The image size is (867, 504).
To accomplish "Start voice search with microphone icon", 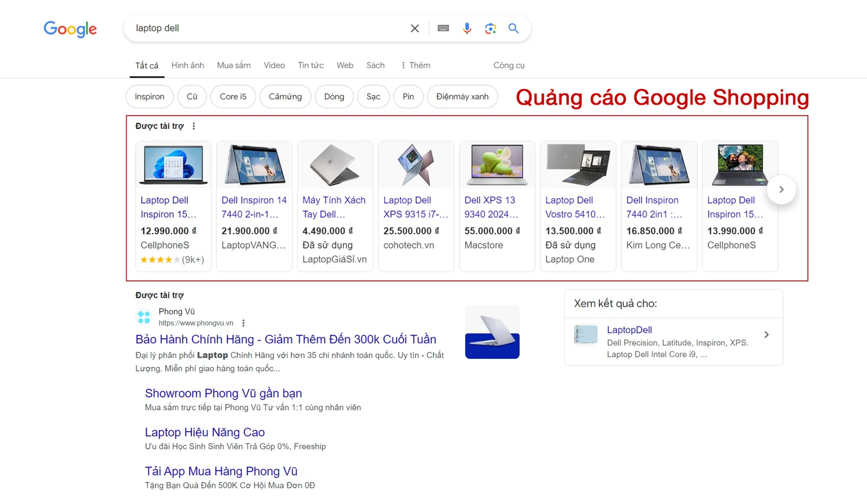I will coord(467,28).
